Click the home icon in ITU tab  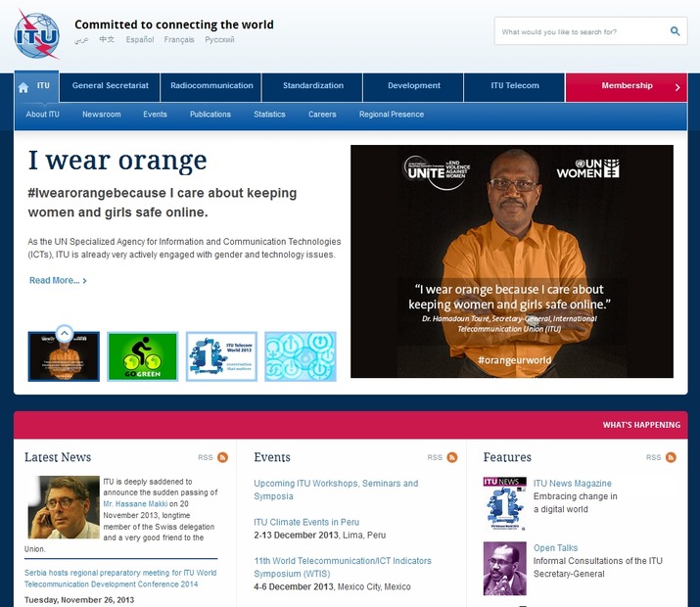[23, 87]
